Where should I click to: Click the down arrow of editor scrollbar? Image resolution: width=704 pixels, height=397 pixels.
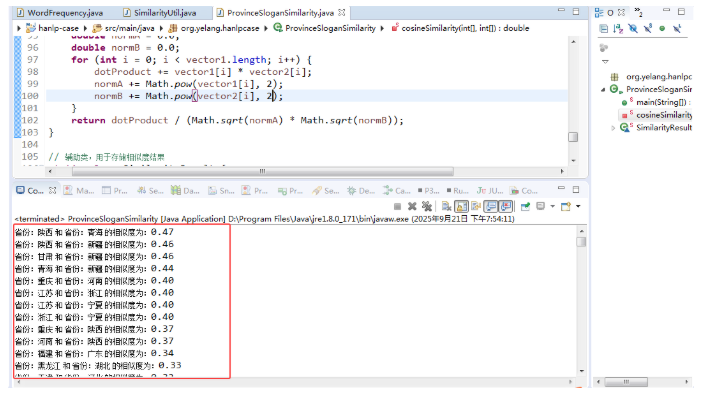[573, 160]
